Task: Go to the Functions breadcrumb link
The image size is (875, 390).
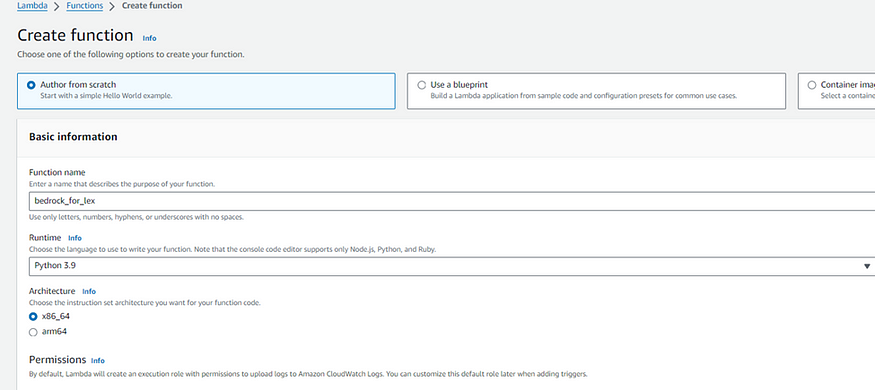Action: 84,6
